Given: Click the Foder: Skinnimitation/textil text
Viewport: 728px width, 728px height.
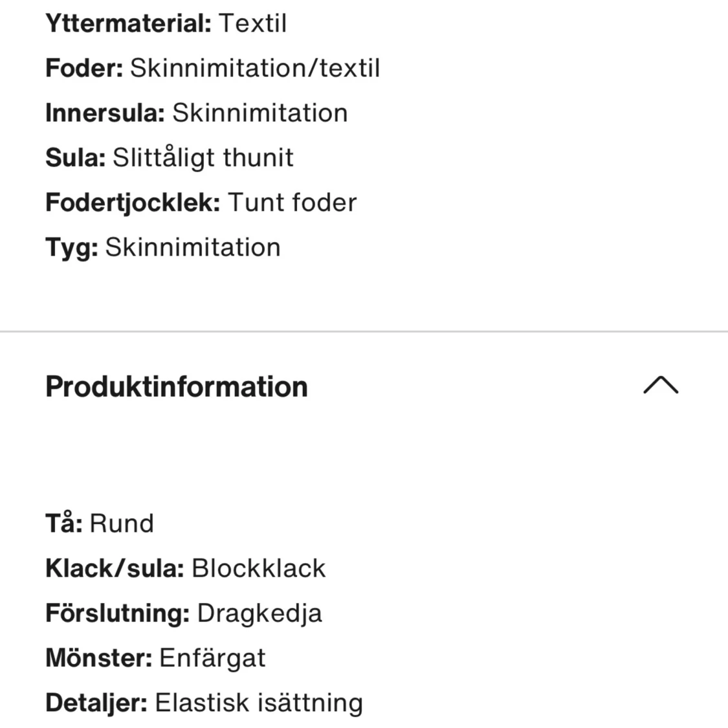Looking at the screenshot, I should pyautogui.click(x=213, y=68).
